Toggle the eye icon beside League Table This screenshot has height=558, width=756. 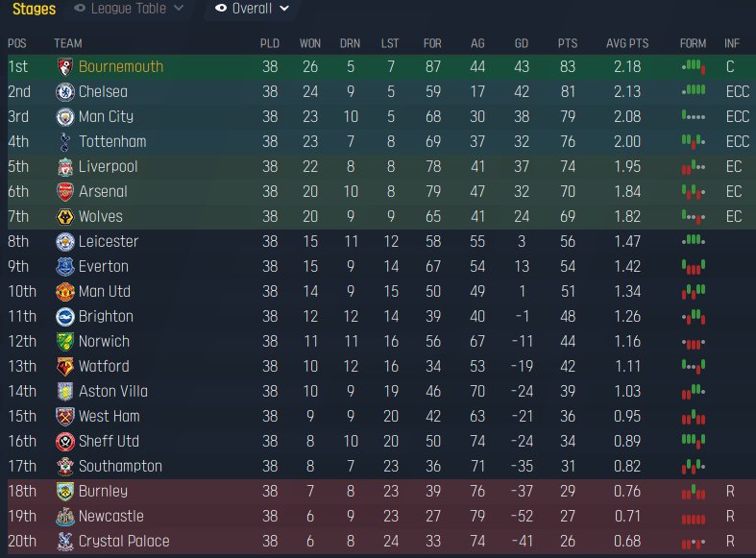80,9
